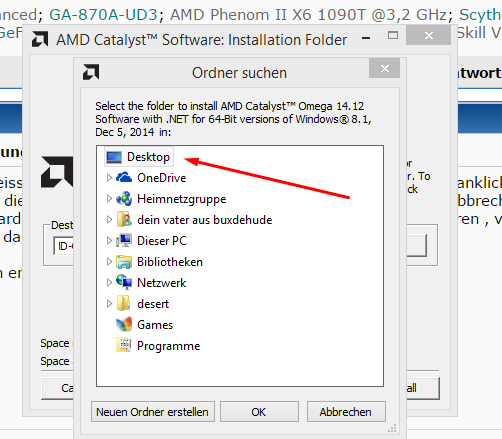The image size is (502, 439).
Task: Click the Neuen Ordner erstellen button
Action: point(153,412)
